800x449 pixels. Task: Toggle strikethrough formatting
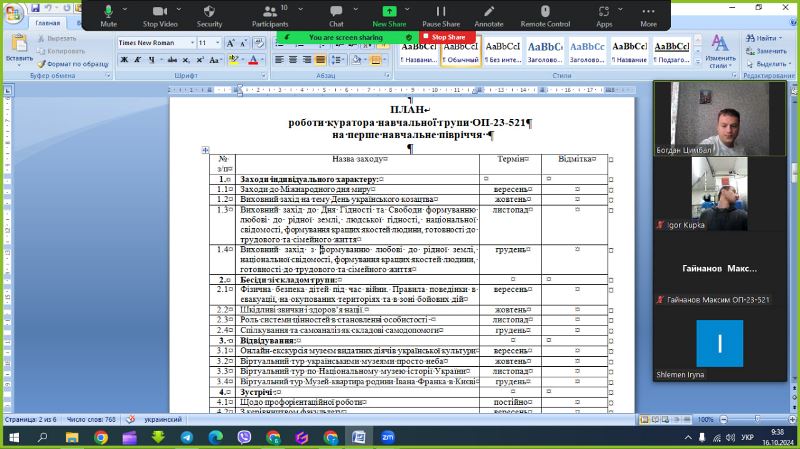172,60
